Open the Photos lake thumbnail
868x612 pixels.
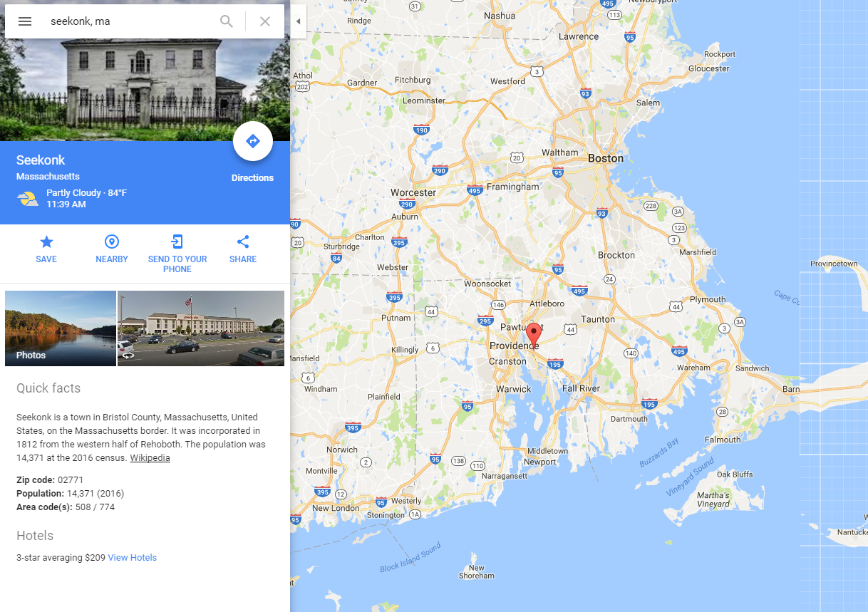point(61,328)
